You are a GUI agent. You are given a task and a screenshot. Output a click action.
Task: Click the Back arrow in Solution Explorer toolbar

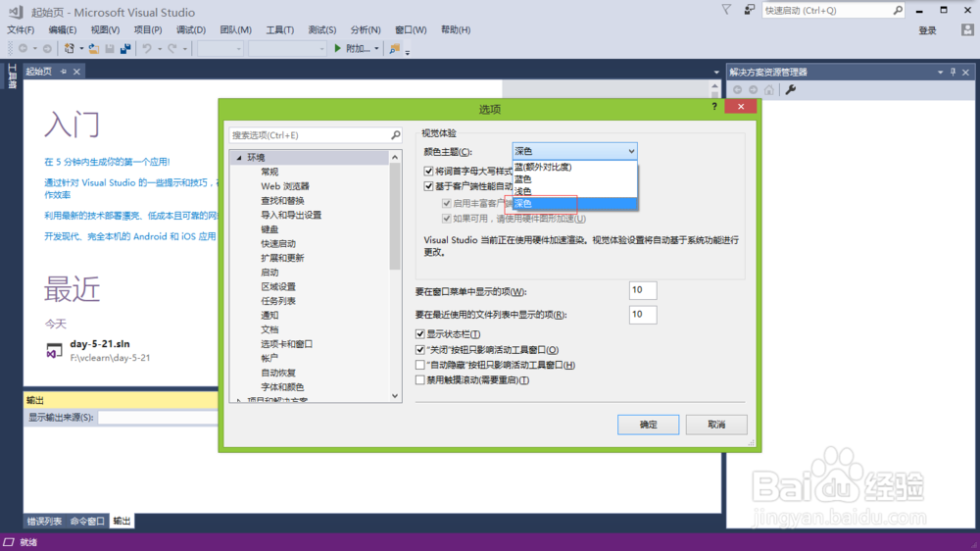[x=738, y=90]
